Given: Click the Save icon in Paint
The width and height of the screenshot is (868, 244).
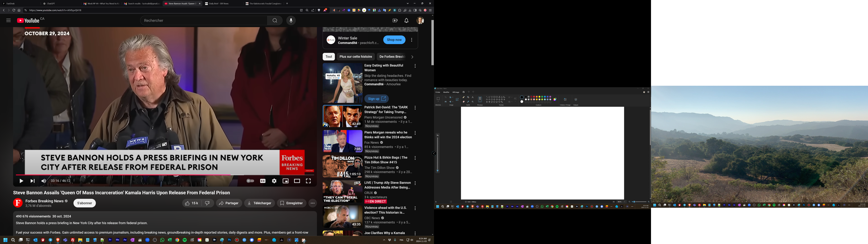Looking at the screenshot, I should tap(464, 92).
